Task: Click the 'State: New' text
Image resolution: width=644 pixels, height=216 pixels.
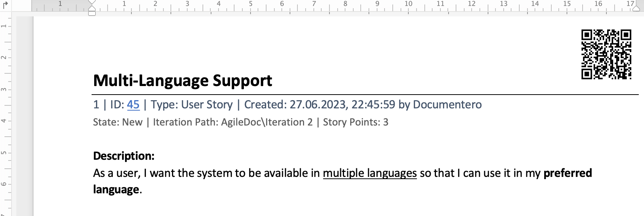Action: click(x=118, y=122)
